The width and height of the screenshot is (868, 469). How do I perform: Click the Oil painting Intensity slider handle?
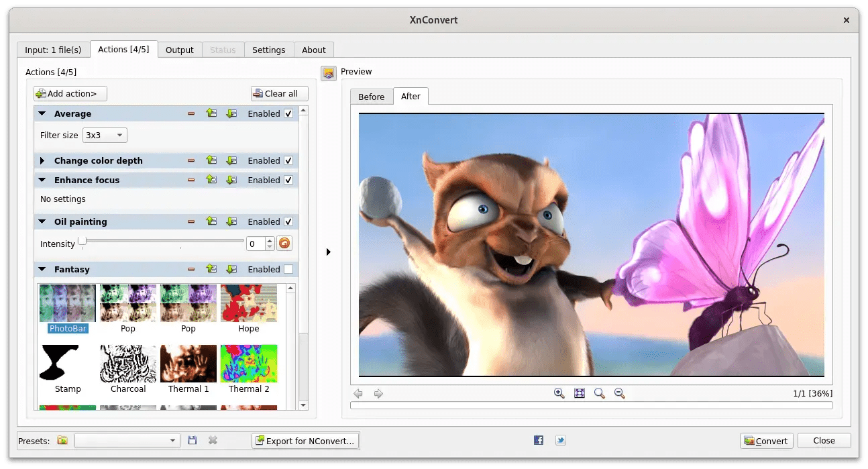click(82, 241)
